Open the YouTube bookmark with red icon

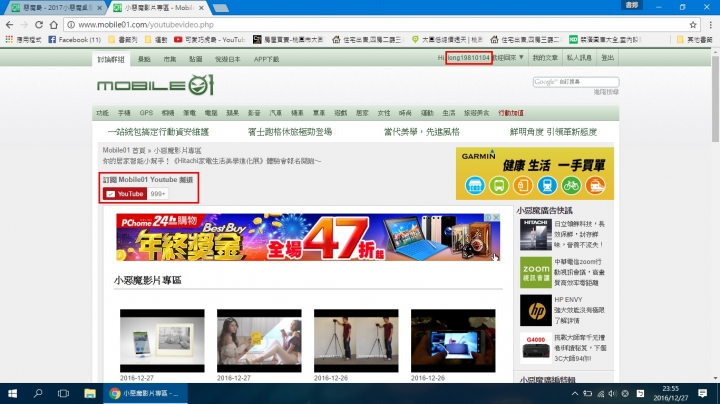[x=209, y=39]
